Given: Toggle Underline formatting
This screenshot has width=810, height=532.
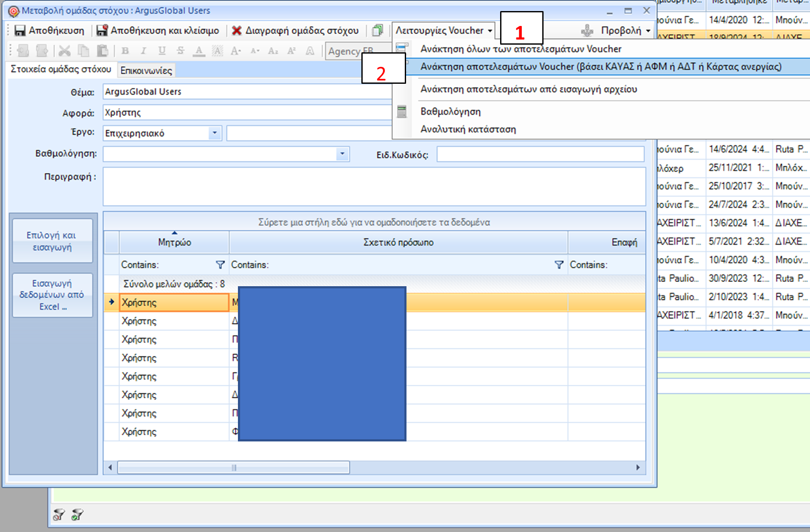Looking at the screenshot, I should point(162,51).
